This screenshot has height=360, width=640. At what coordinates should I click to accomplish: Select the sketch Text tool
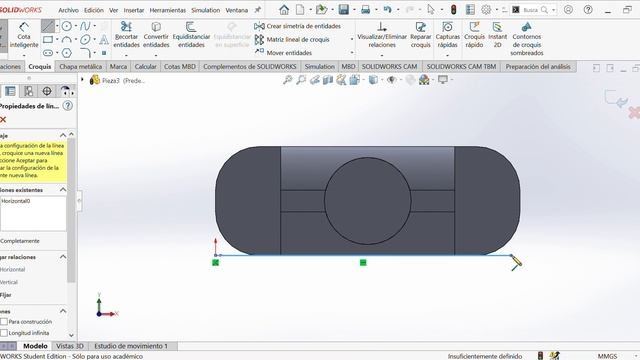tap(104, 40)
